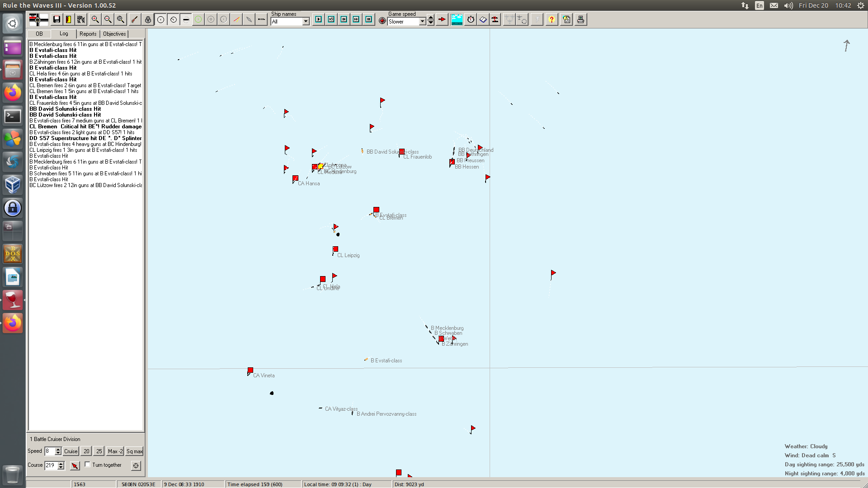
Task: Click the red-yellow firing lines icon
Action: (x=236, y=19)
